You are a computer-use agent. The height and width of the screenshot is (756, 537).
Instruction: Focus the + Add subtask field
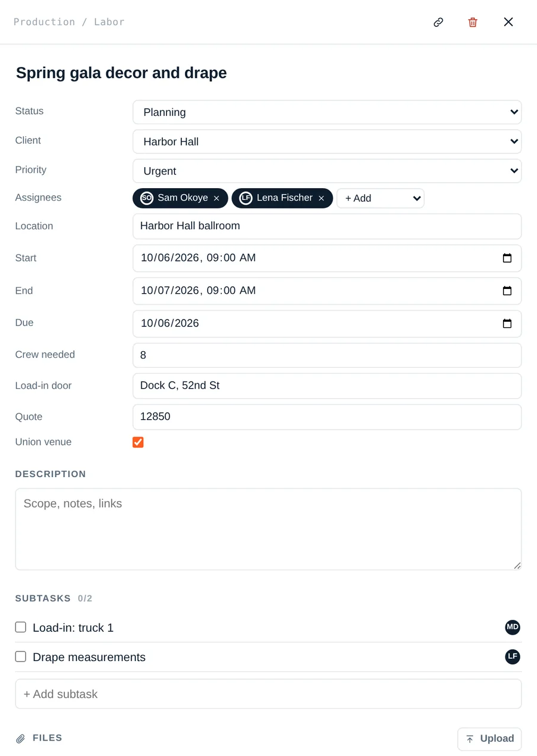coord(268,694)
